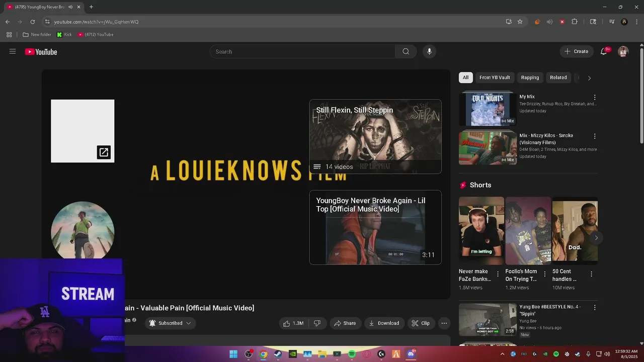The height and width of the screenshot is (362, 644).
Task: Open the My Mix Cold Nights thumbnail
Action: click(488, 109)
